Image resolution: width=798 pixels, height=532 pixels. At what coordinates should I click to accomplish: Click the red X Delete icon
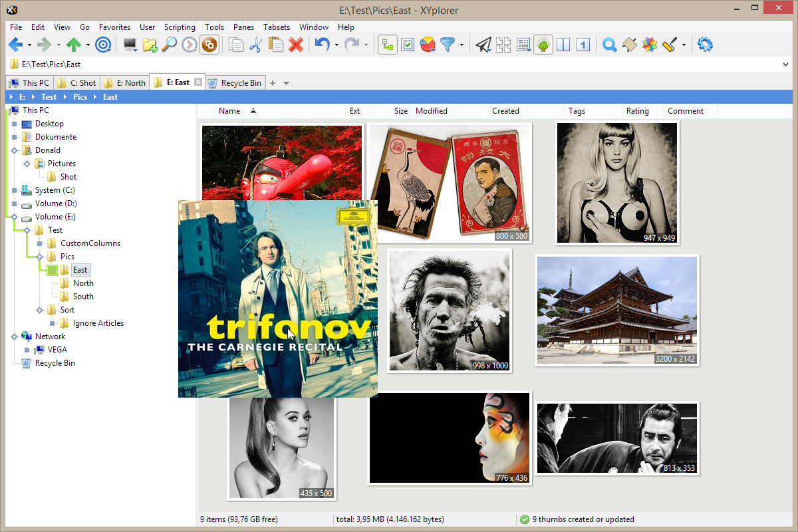[296, 45]
